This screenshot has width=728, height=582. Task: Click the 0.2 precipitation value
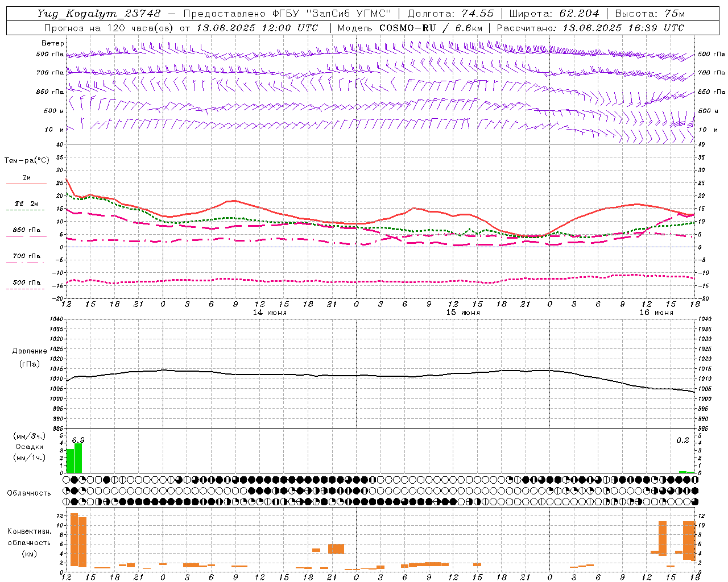[682, 440]
